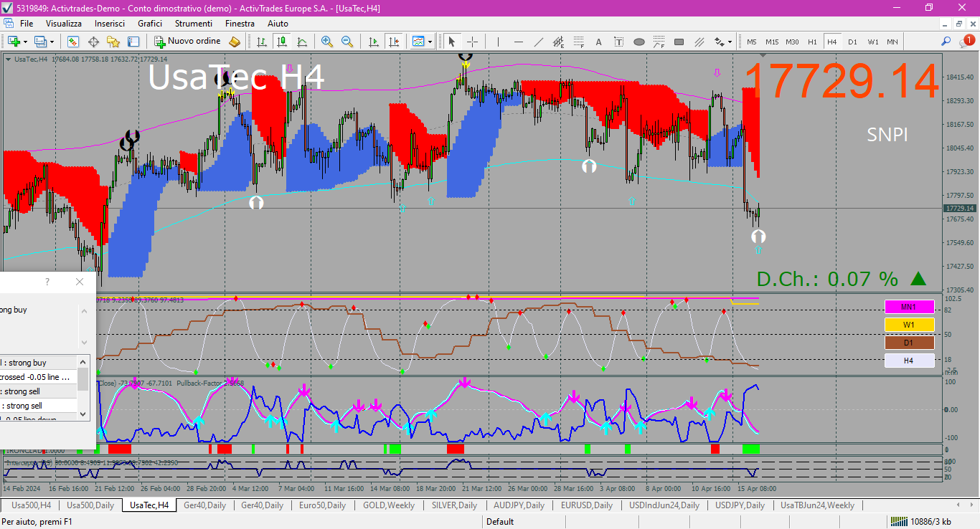Click the D1 brown legend swatch

point(909,343)
